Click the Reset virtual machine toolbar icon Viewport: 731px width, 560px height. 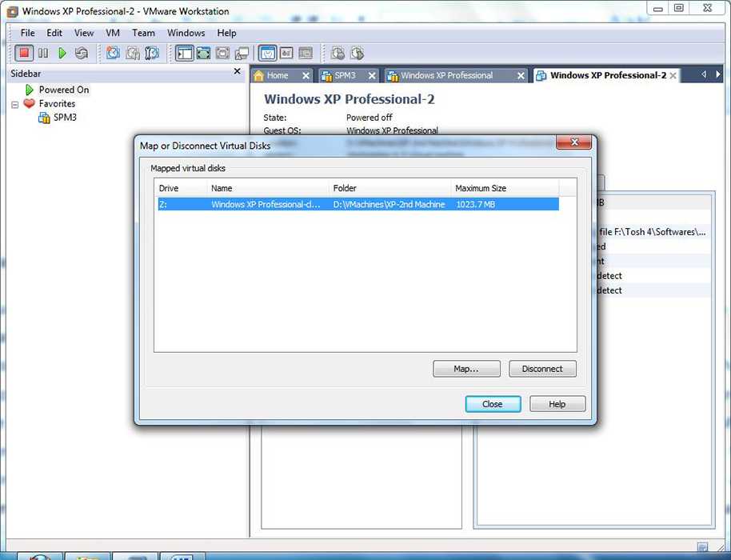tap(82, 54)
